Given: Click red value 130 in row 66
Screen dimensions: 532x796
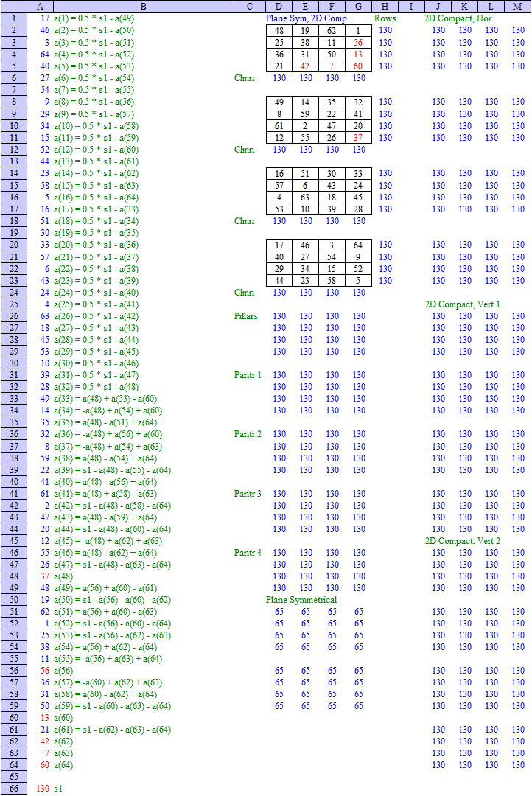Looking at the screenshot, I should 43,789.
